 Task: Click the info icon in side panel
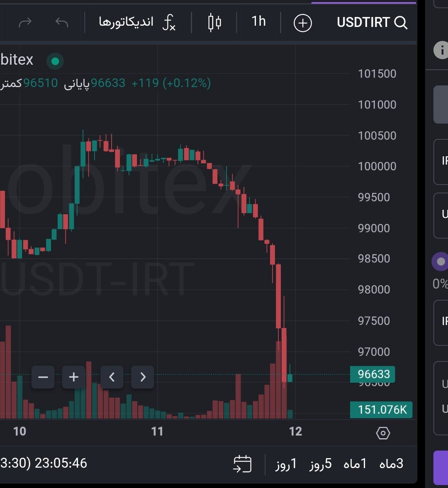(441, 50)
